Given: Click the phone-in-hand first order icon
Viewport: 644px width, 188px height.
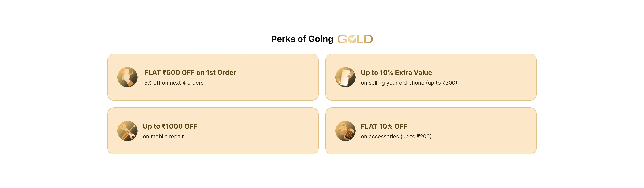Looking at the screenshot, I should tap(127, 77).
